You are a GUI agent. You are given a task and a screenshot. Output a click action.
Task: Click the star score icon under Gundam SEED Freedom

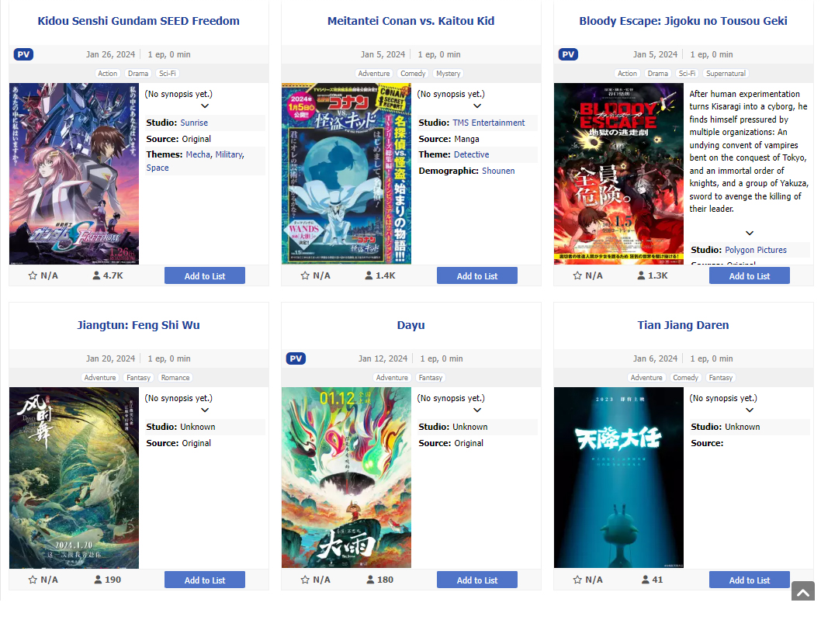click(x=33, y=275)
